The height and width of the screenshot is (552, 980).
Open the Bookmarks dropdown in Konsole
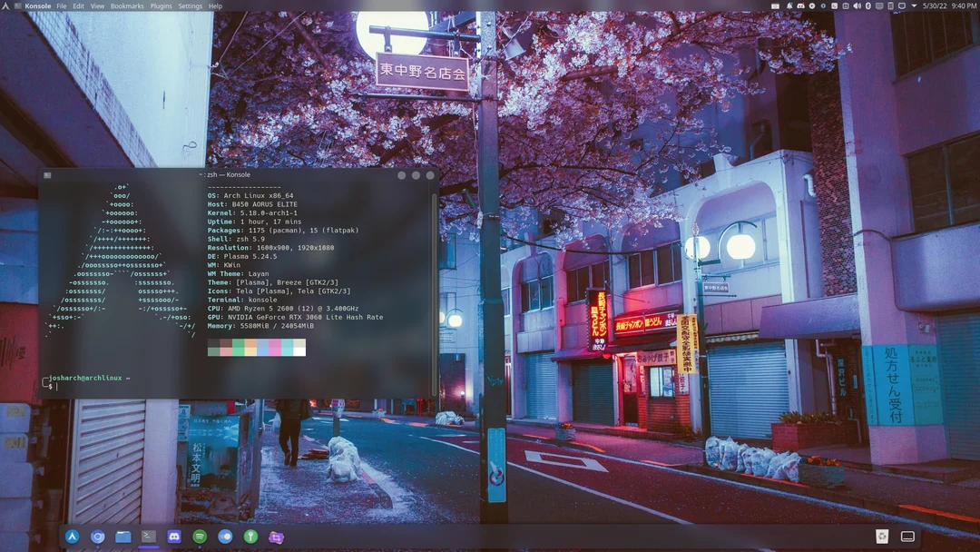[x=127, y=5]
